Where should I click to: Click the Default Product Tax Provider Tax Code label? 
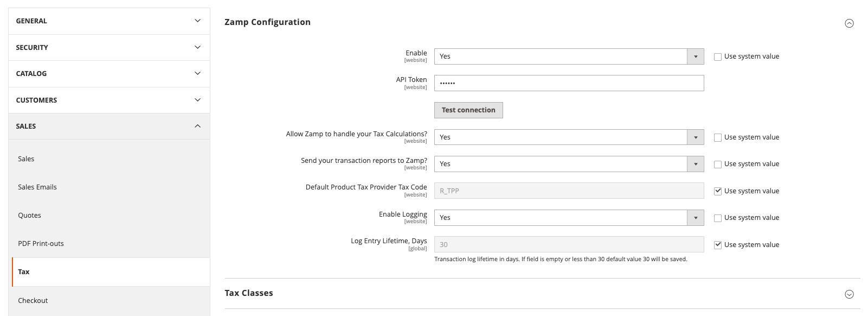point(366,187)
